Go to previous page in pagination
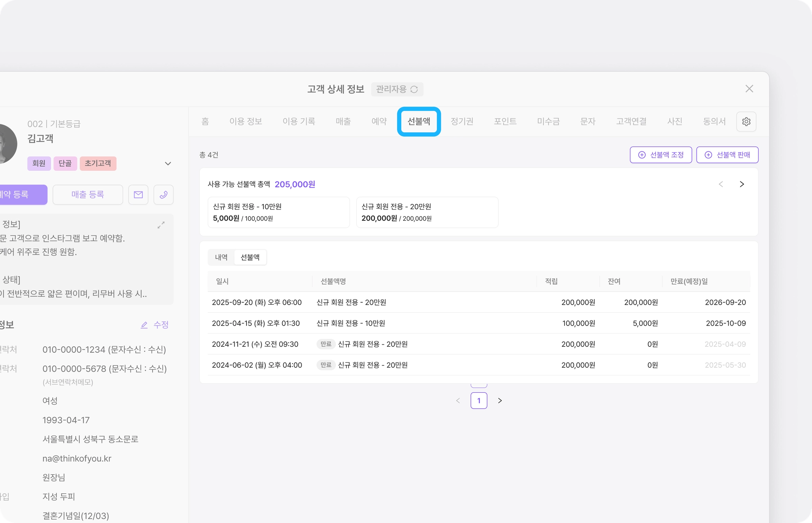The width and height of the screenshot is (812, 523). [458, 401]
